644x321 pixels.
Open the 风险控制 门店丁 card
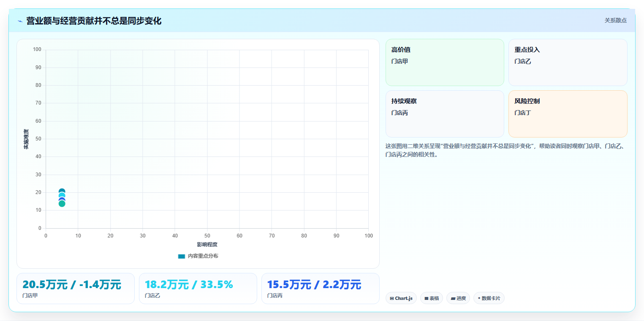pos(568,114)
